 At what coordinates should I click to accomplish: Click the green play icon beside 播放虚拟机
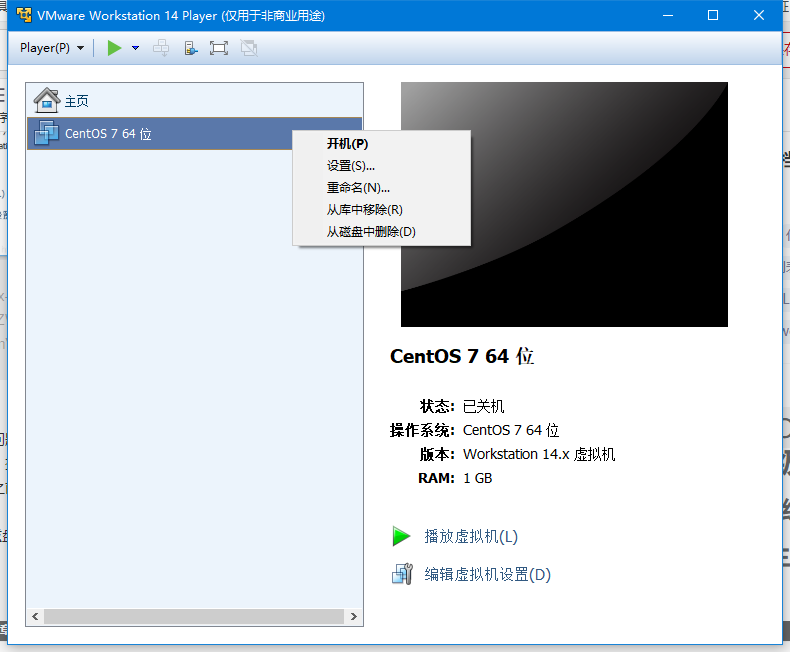[x=402, y=536]
